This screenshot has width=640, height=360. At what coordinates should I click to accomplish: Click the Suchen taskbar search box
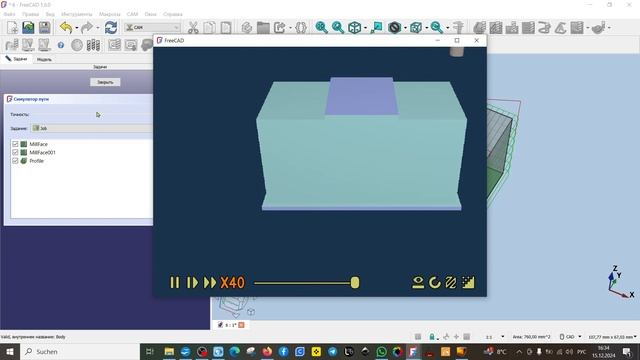(80, 351)
